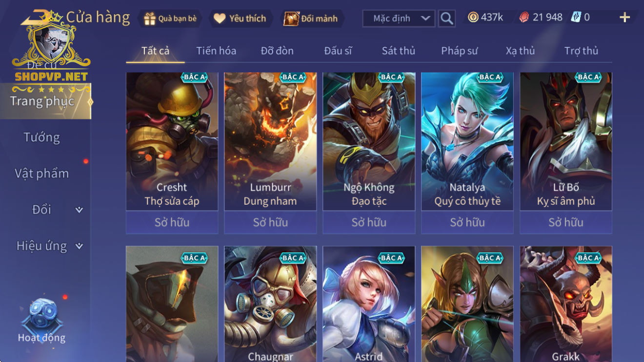Click the gold coin balance icon
This screenshot has height=362, width=644.
473,17
